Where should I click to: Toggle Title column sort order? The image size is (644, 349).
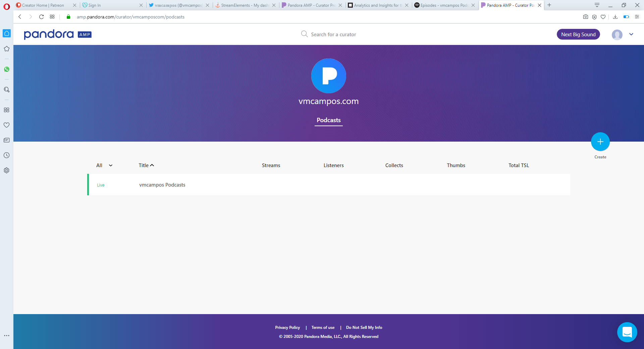tap(146, 165)
